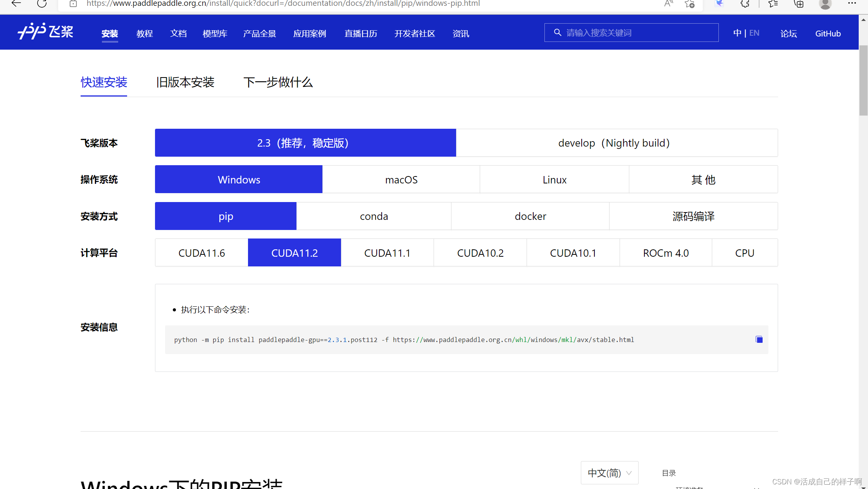Image resolution: width=868 pixels, height=489 pixels.
Task: Open the GitHub link
Action: (x=828, y=34)
